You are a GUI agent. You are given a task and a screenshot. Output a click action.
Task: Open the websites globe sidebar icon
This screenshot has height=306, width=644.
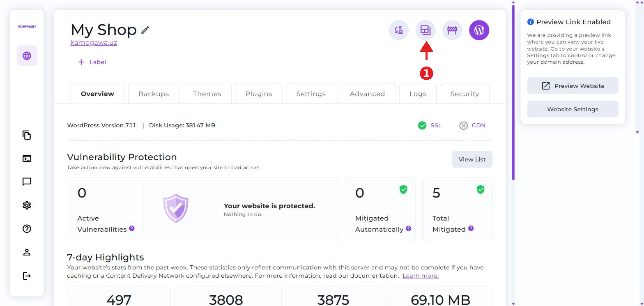[x=27, y=55]
